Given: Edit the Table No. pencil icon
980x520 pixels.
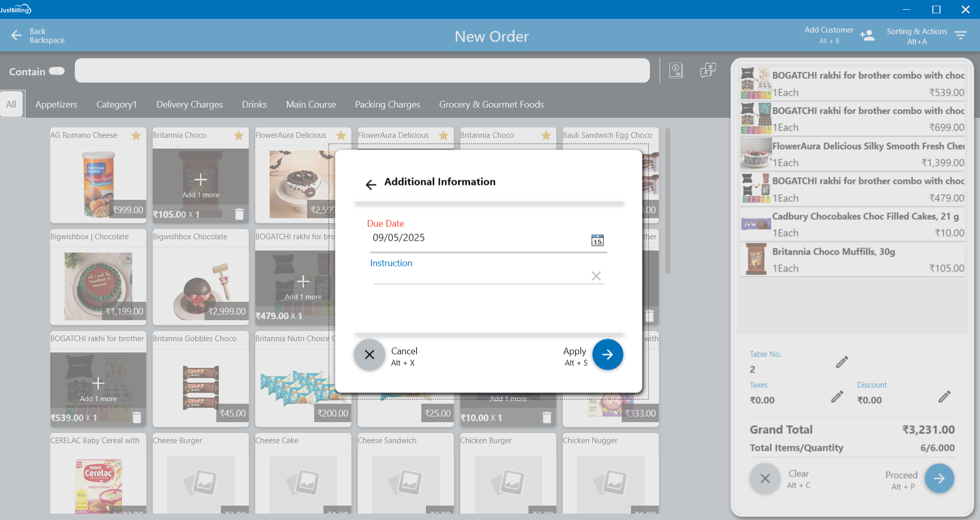Looking at the screenshot, I should [842, 362].
